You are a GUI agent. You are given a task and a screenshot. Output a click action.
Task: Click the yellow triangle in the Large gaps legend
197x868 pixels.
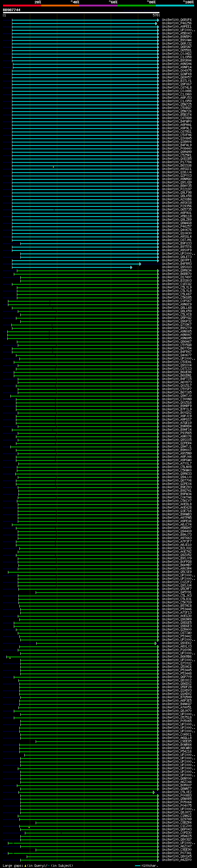[25, 865]
